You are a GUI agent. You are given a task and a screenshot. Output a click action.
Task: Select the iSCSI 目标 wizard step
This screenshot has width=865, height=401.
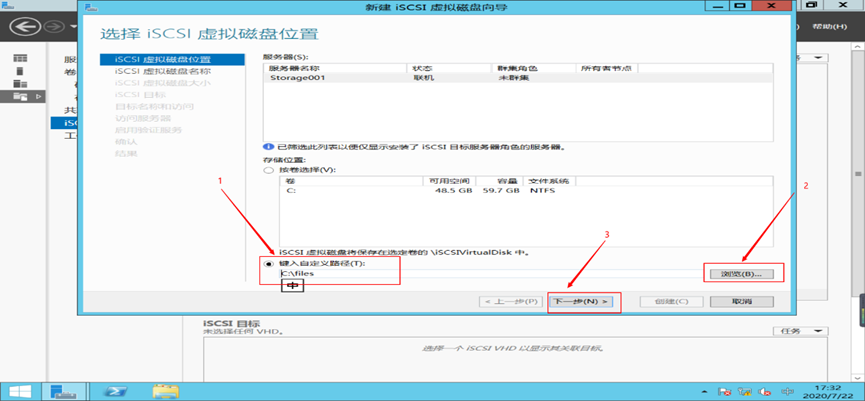click(140, 94)
